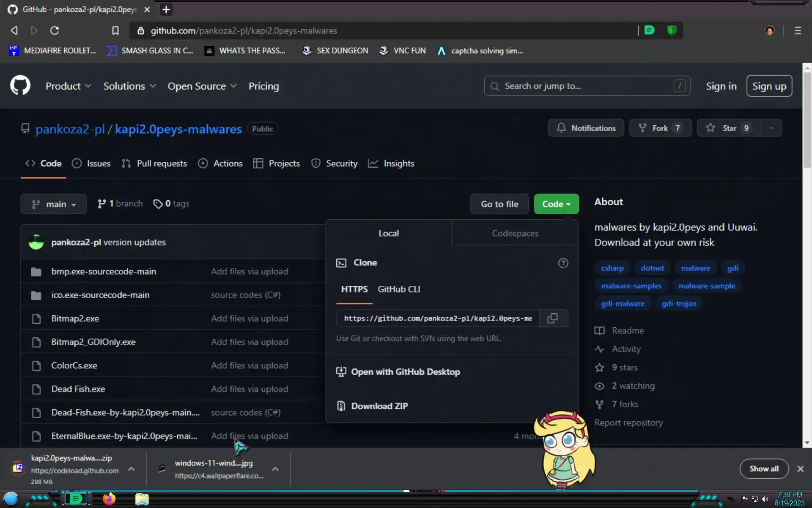Select the GitHub CLI clone tab
Viewport: 812px width, 508px height.
(x=398, y=289)
